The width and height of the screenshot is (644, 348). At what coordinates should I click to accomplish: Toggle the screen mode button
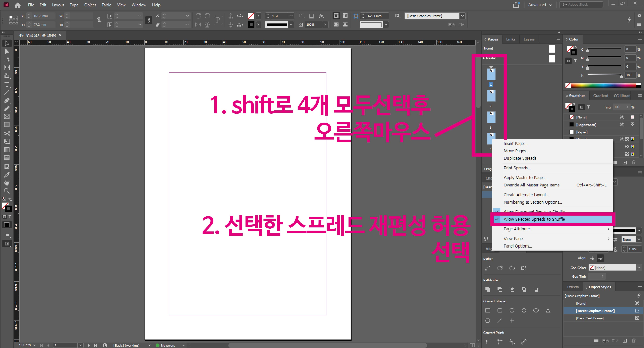[7, 243]
